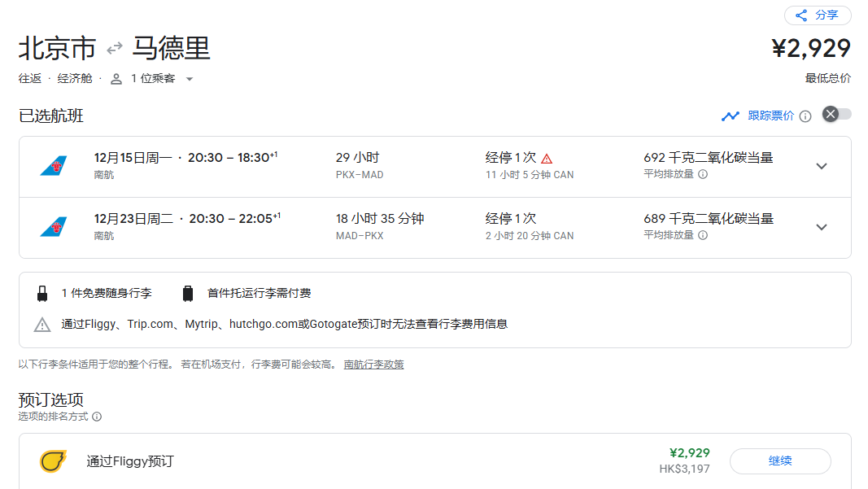Click 继续 to book via Fliggy

click(780, 461)
